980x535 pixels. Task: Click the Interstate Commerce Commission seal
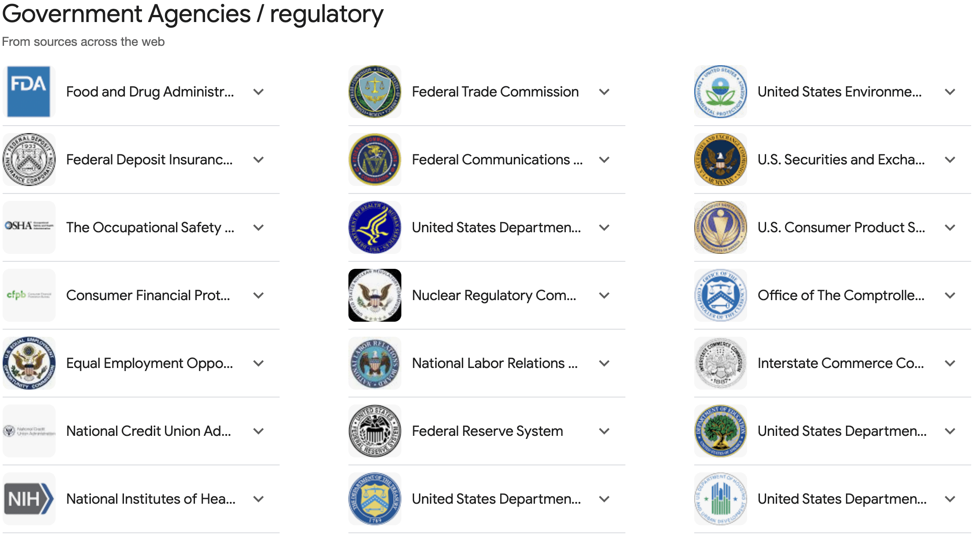(x=721, y=363)
